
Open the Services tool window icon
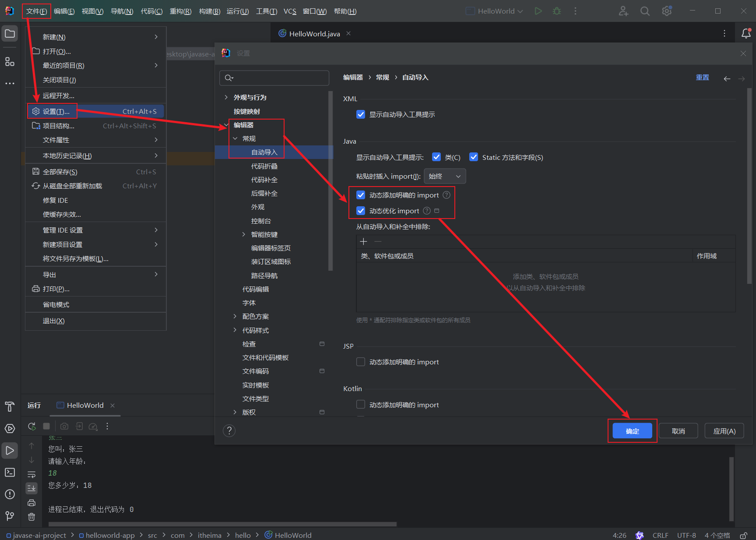[10, 428]
